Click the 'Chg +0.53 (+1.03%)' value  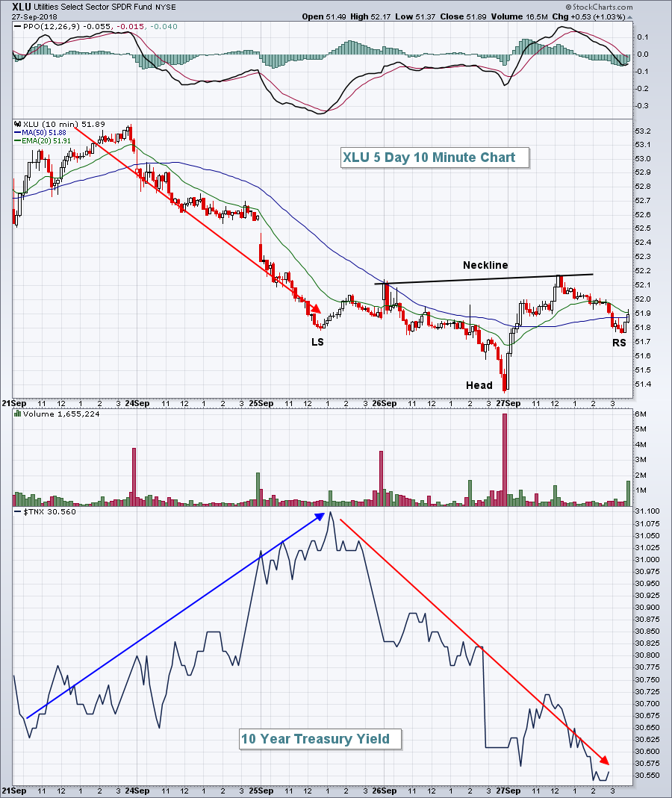click(588, 16)
